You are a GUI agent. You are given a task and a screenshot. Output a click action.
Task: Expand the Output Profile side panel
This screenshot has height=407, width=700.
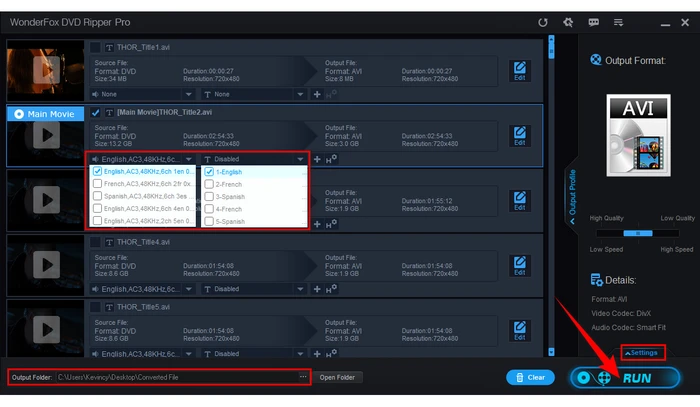coord(572,197)
